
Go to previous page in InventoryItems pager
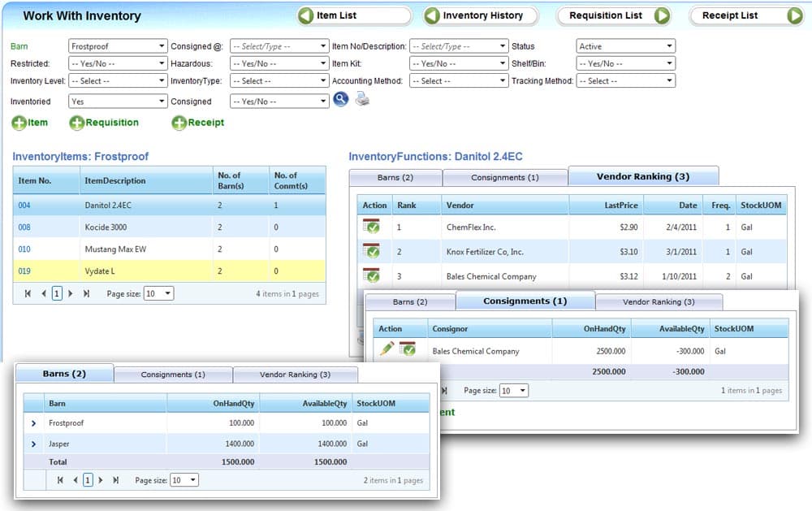[44, 294]
